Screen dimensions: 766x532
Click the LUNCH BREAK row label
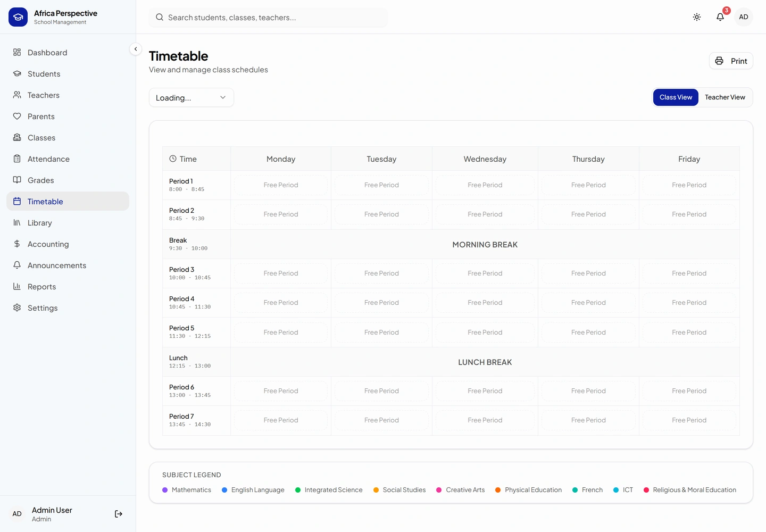(x=485, y=362)
